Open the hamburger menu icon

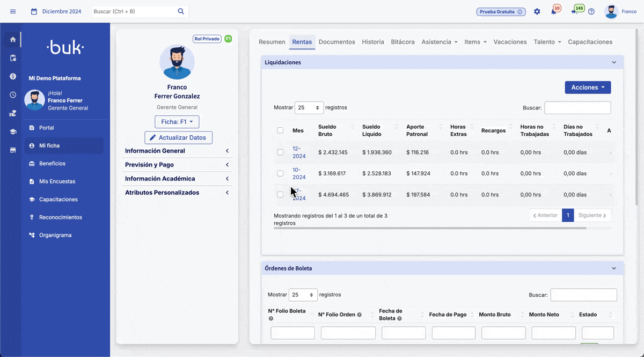click(x=13, y=11)
